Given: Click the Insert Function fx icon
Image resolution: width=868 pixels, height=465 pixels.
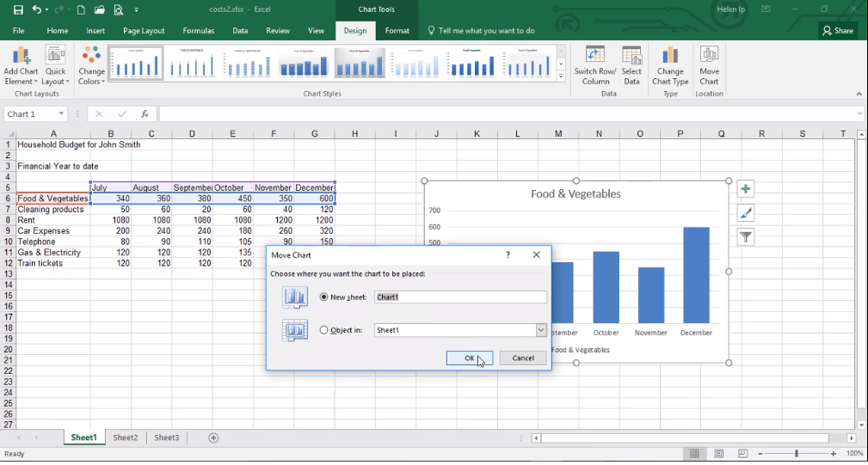Looking at the screenshot, I should tap(145, 114).
